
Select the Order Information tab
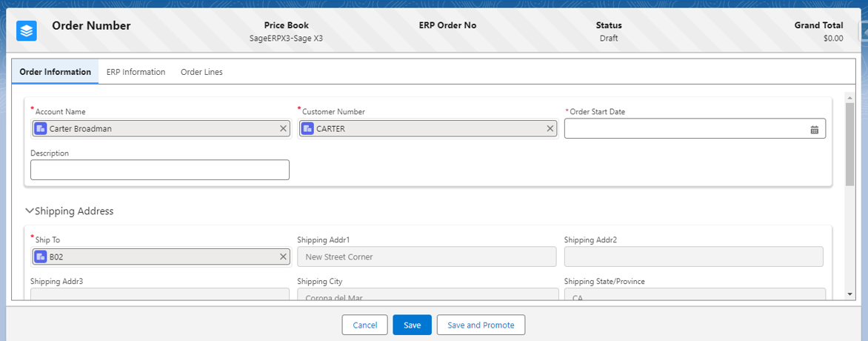click(55, 72)
